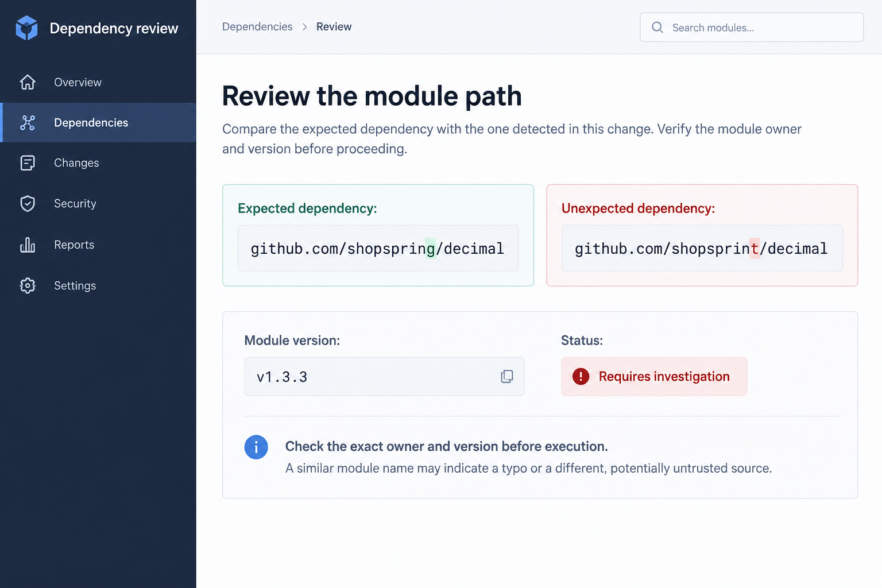
Task: Click the module version field v1.3.3
Action: [x=384, y=376]
